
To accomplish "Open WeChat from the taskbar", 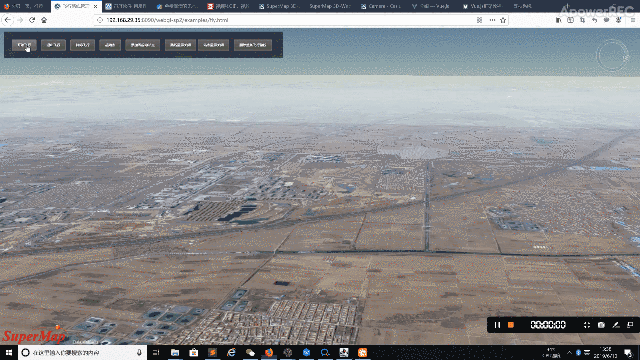I will click(x=250, y=352).
